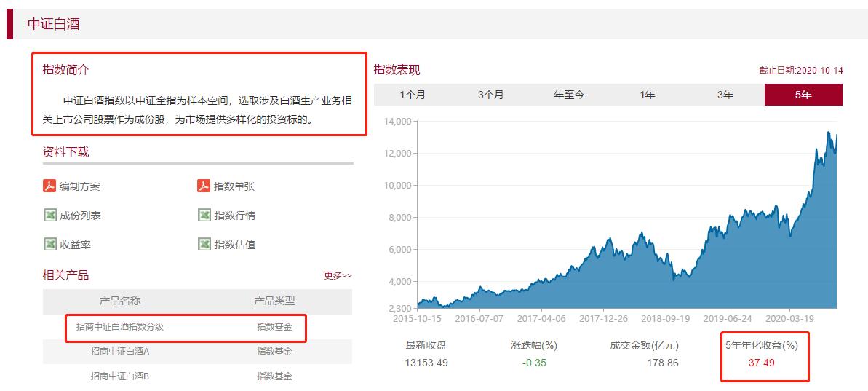Click the 指数估值 Excel icon
This screenshot has height=391, width=868.
point(204,244)
